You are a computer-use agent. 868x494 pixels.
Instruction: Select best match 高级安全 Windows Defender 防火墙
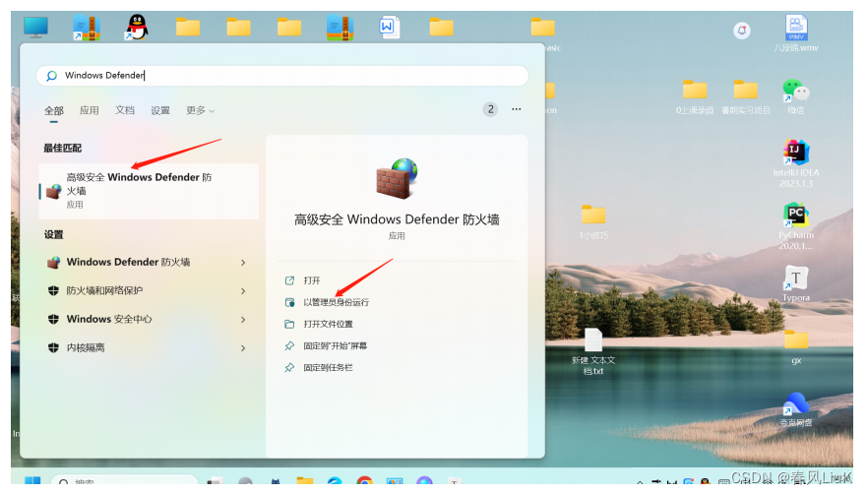[x=149, y=191]
